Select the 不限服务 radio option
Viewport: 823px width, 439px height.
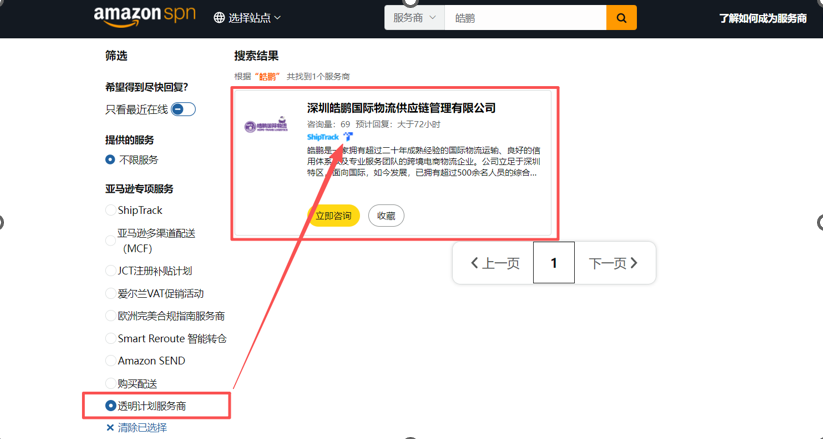110,160
